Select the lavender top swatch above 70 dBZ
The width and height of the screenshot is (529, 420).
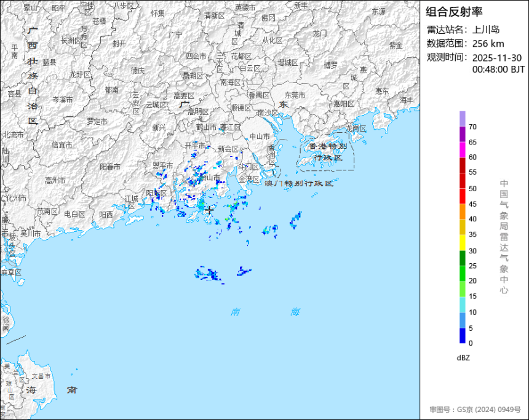(462, 119)
